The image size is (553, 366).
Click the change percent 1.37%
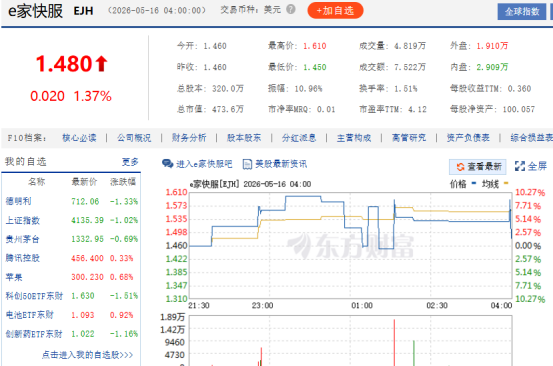pos(92,96)
